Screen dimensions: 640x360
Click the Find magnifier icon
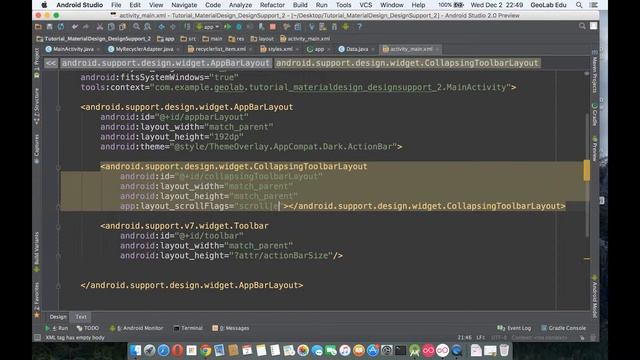pyautogui.click(x=136, y=27)
